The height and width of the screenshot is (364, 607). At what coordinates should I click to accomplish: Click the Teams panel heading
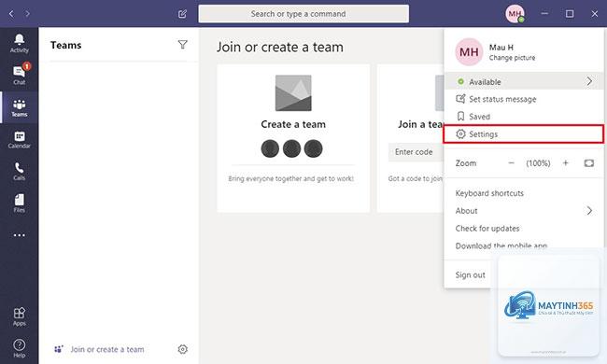[x=65, y=45]
